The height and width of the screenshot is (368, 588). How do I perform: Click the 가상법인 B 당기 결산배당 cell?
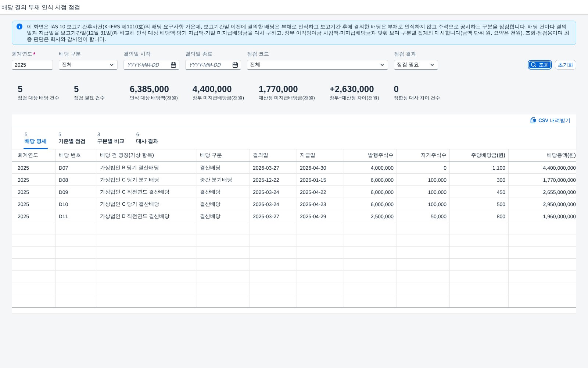147,168
